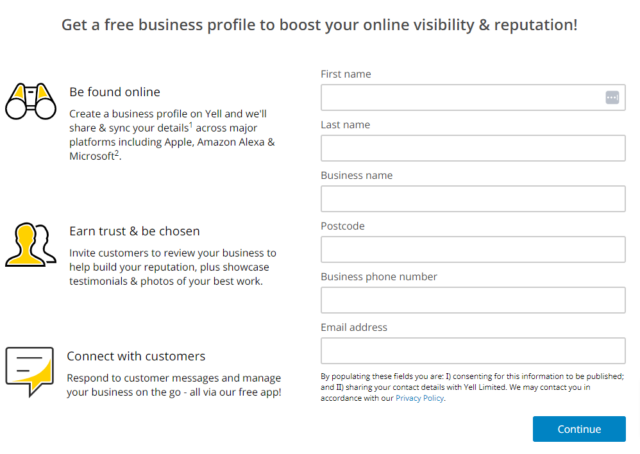This screenshot has width=640, height=454.
Task: Focus the Postcode input box
Action: pos(473,249)
